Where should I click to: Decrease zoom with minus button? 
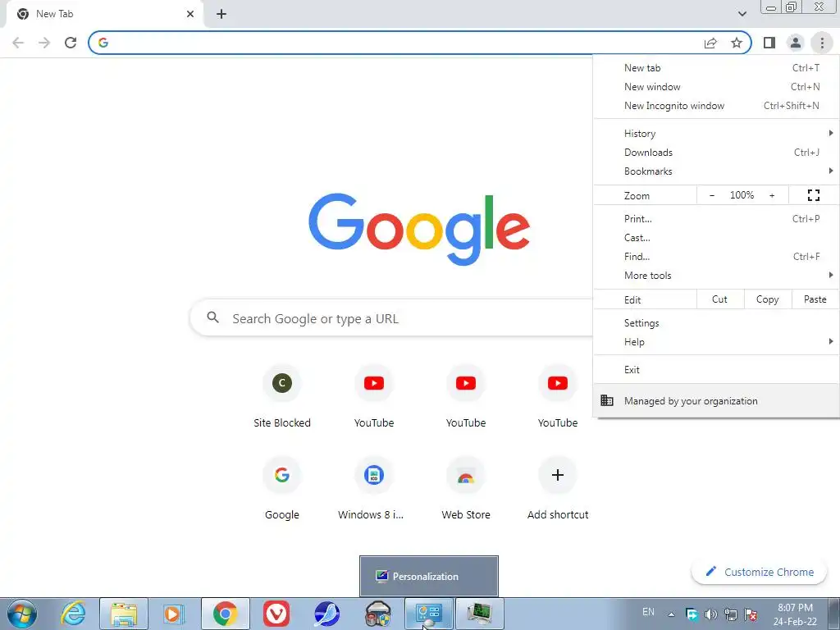point(711,195)
